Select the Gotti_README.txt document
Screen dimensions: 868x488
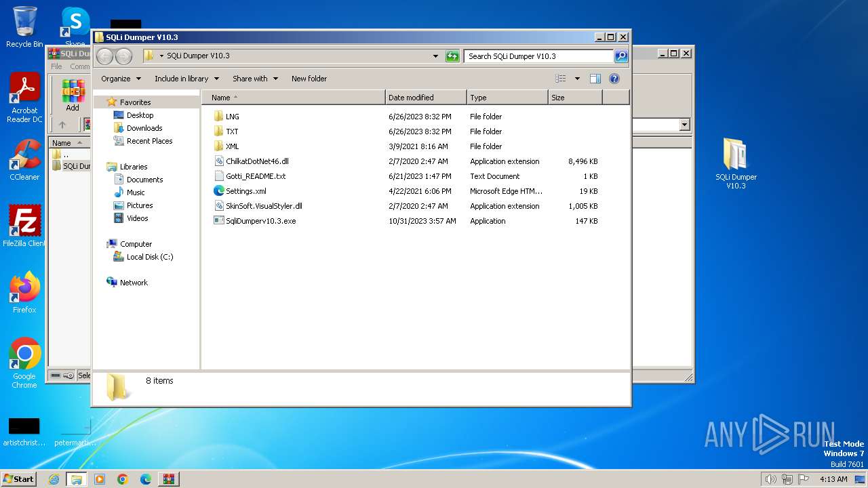[x=255, y=176]
